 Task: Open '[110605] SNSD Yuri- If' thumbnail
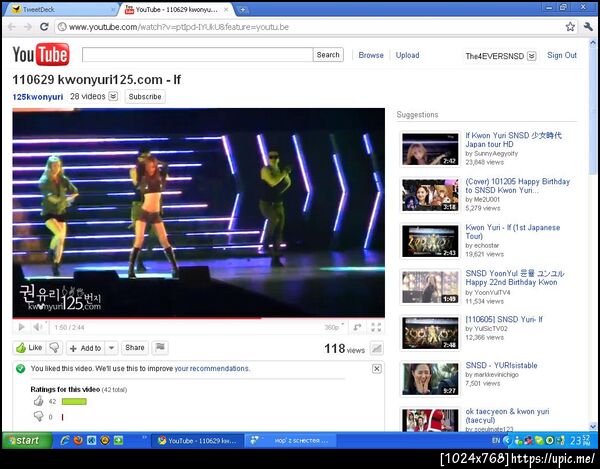(x=430, y=333)
